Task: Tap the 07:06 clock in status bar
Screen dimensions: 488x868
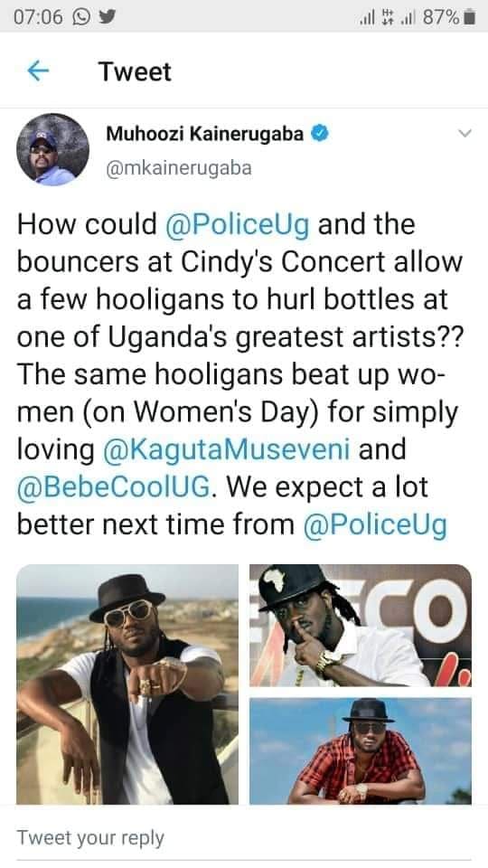Action: (38, 18)
